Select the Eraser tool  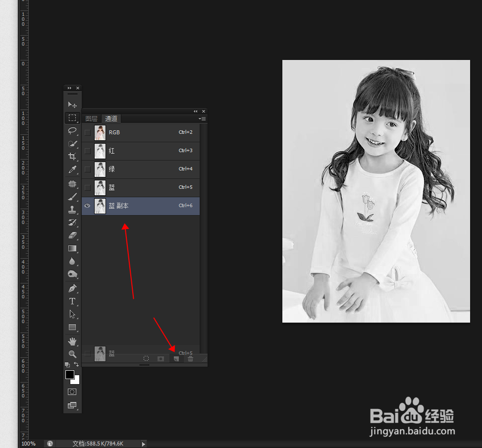click(72, 235)
